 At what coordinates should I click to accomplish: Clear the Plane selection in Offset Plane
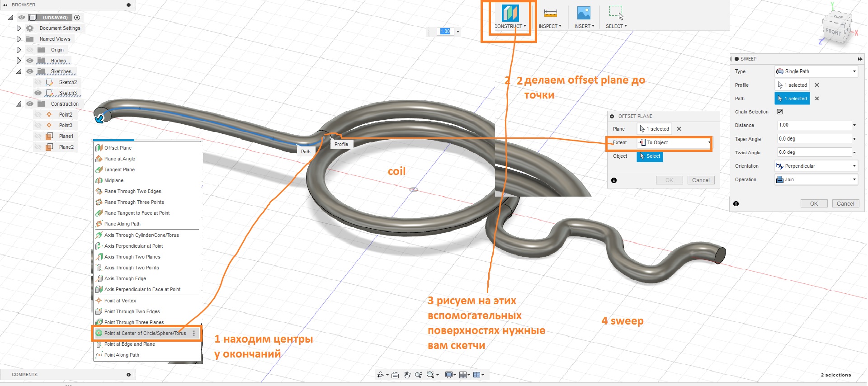tap(679, 129)
